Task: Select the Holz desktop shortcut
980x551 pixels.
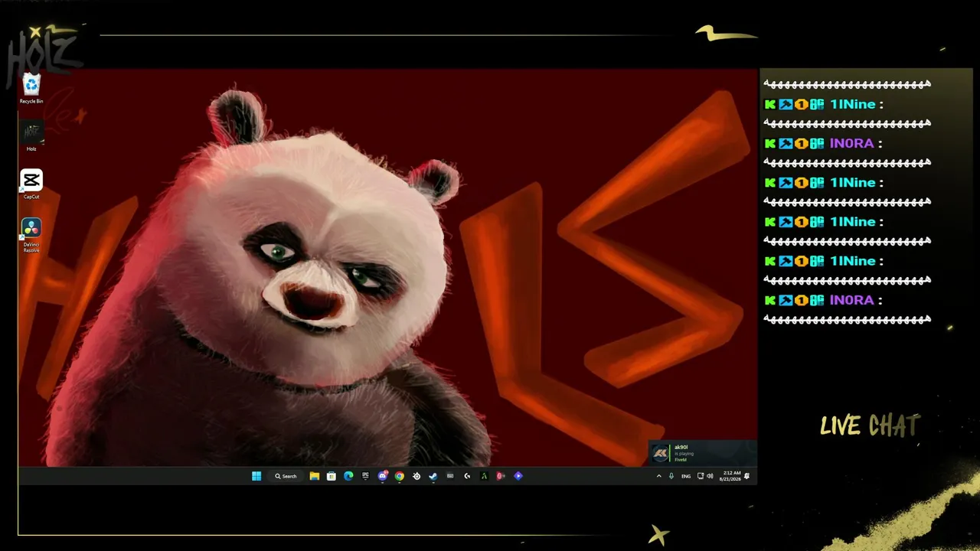Action: [31, 137]
